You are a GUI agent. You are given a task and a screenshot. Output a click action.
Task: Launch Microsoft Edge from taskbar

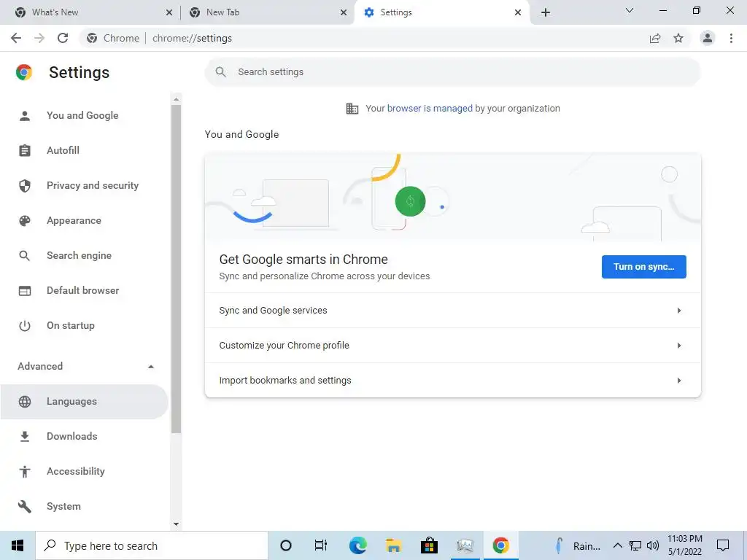point(357,545)
